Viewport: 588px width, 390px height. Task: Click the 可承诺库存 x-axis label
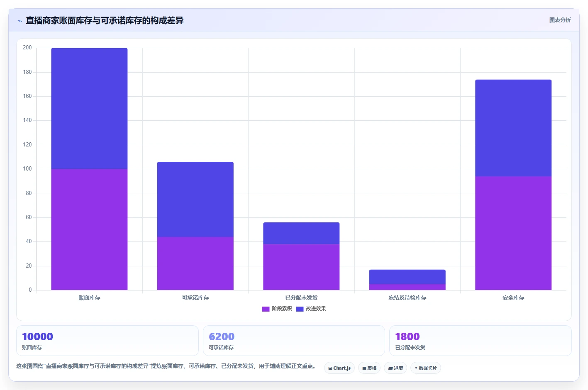tap(195, 298)
